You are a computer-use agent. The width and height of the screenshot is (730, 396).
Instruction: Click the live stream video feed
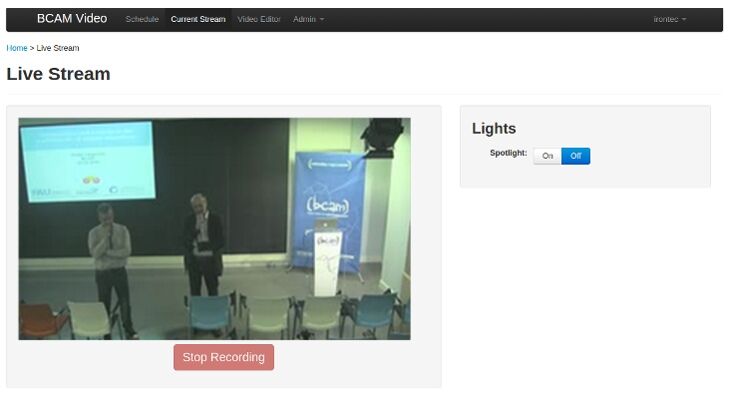pos(215,228)
